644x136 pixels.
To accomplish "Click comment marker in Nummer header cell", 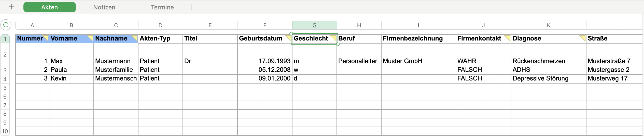I will 46,37.
